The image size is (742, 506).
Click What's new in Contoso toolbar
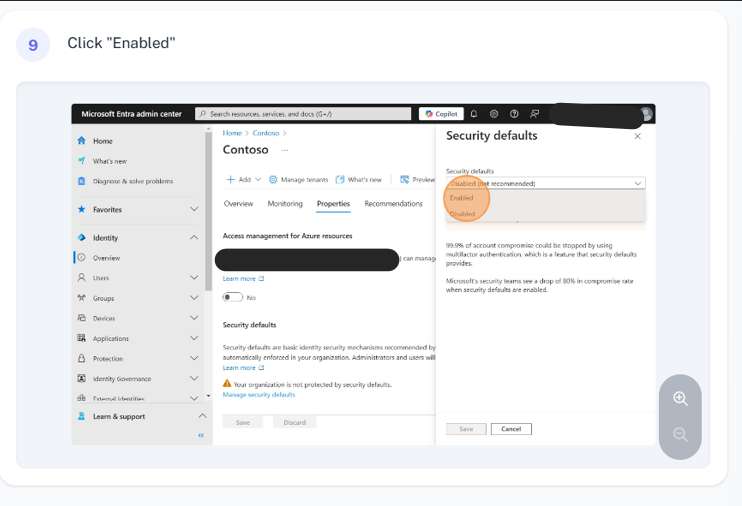click(x=359, y=179)
